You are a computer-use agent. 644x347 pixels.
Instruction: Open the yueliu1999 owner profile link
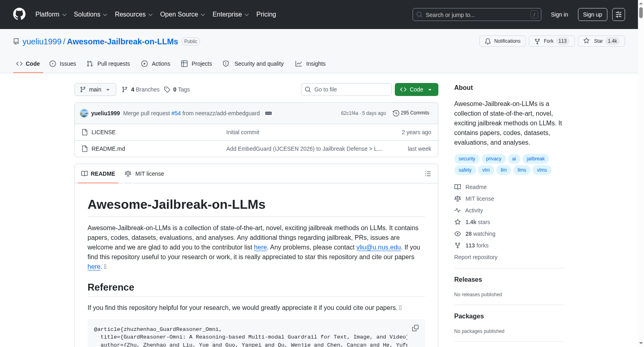(42, 42)
